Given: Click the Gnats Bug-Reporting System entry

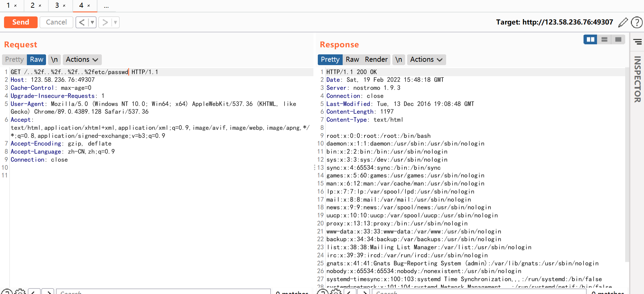Looking at the screenshot, I should pyautogui.click(x=463, y=263).
